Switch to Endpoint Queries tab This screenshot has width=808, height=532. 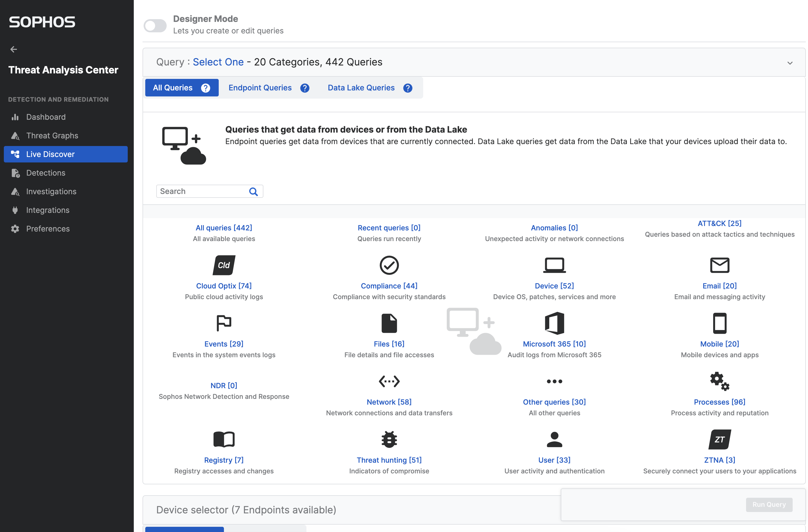click(x=260, y=88)
